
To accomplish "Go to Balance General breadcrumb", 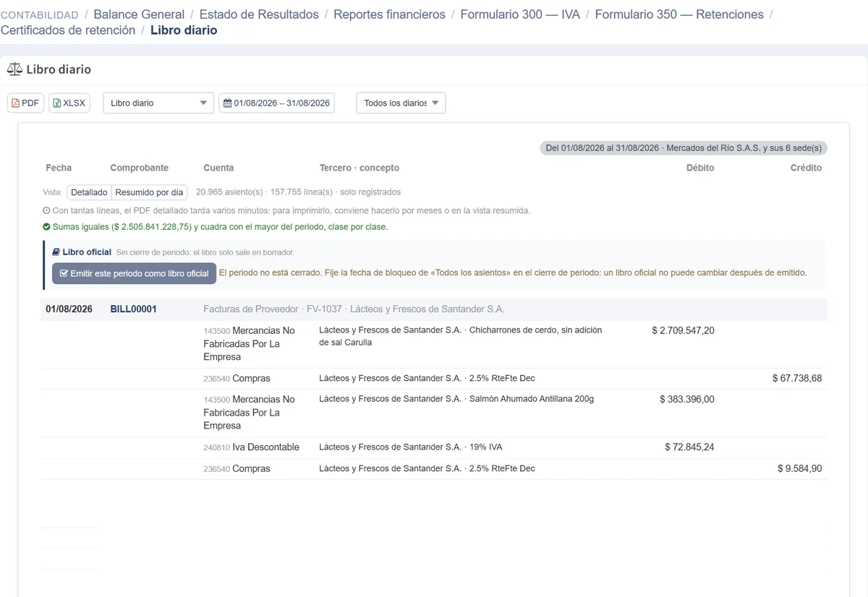I will point(139,14).
